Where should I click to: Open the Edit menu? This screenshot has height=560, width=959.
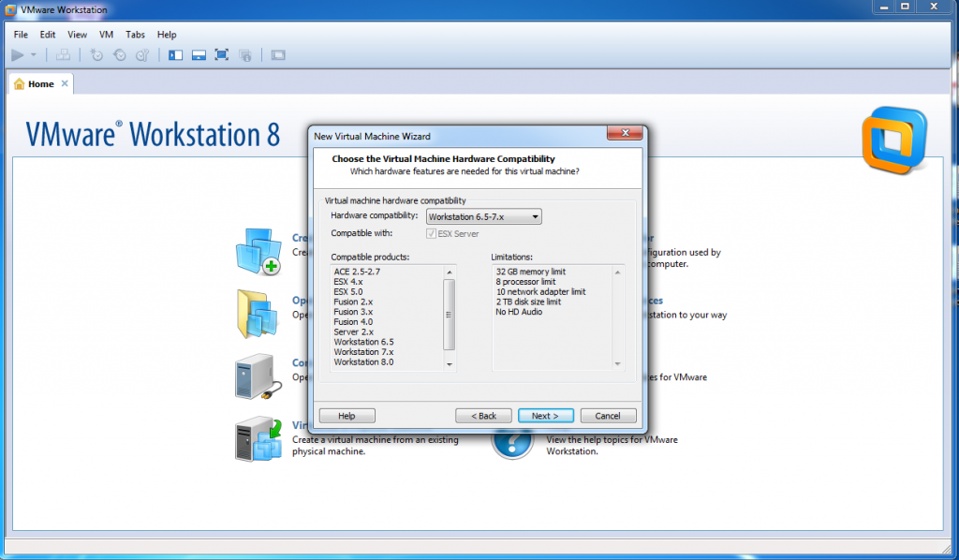click(48, 35)
